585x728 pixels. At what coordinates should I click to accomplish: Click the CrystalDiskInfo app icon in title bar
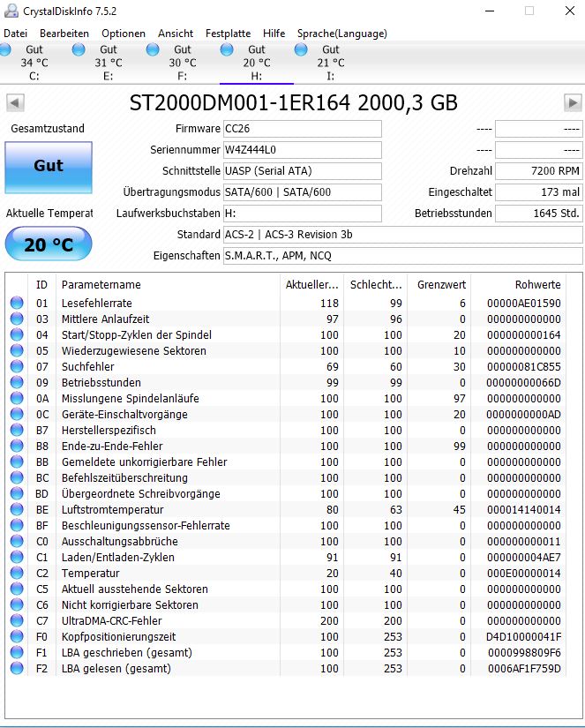11,11
